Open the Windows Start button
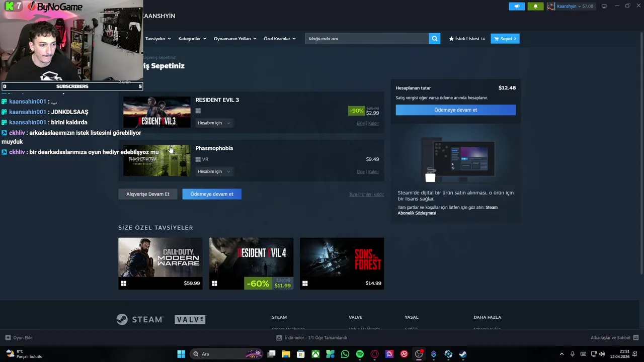Screen dimensions: 644x362 181,354
